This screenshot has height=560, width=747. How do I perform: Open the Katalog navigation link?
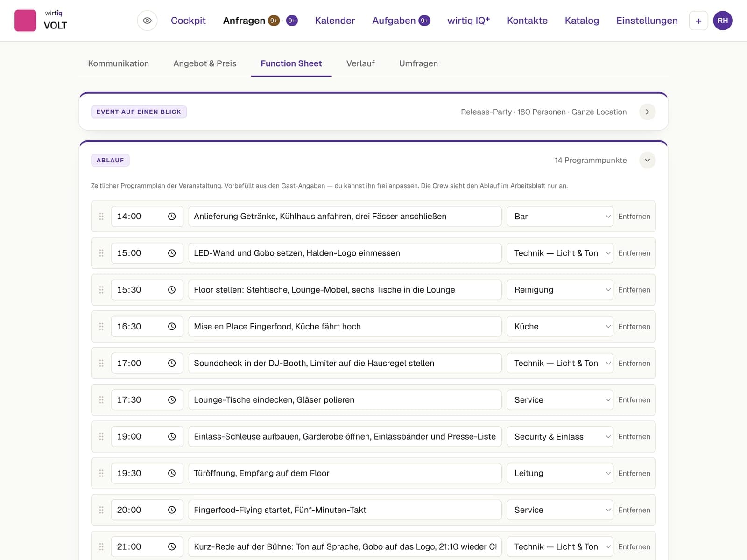click(582, 21)
